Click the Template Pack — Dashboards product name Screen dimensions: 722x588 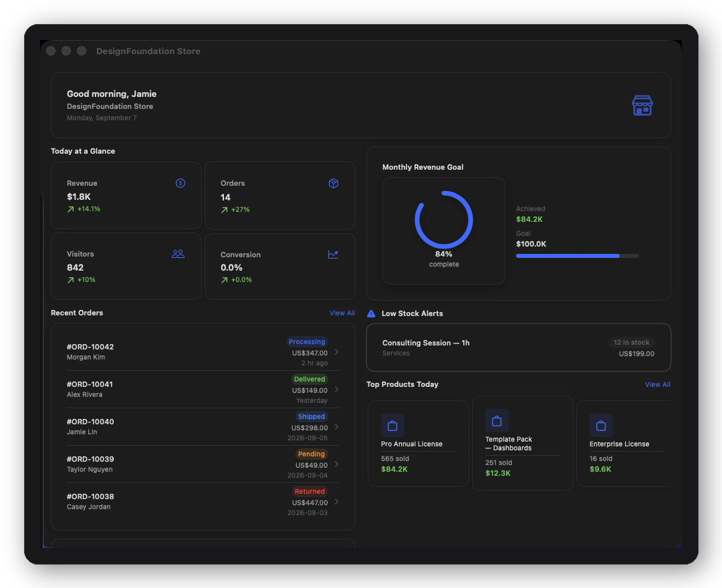508,444
